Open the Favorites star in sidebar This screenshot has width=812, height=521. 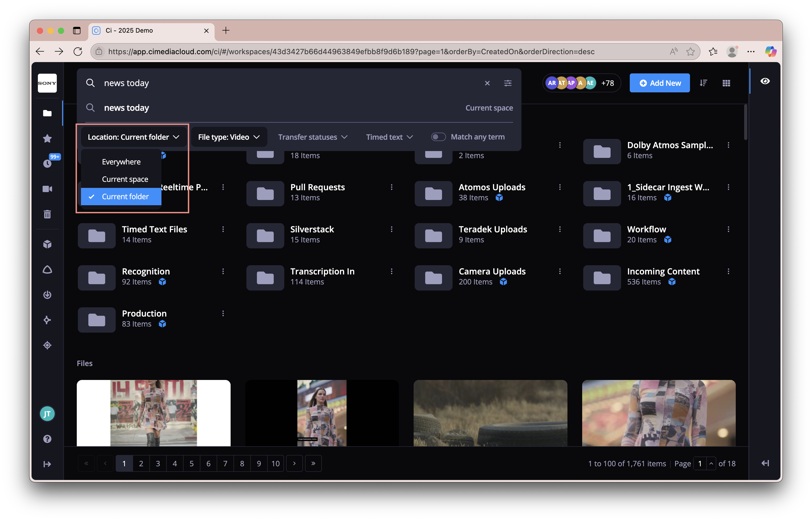pyautogui.click(x=47, y=138)
